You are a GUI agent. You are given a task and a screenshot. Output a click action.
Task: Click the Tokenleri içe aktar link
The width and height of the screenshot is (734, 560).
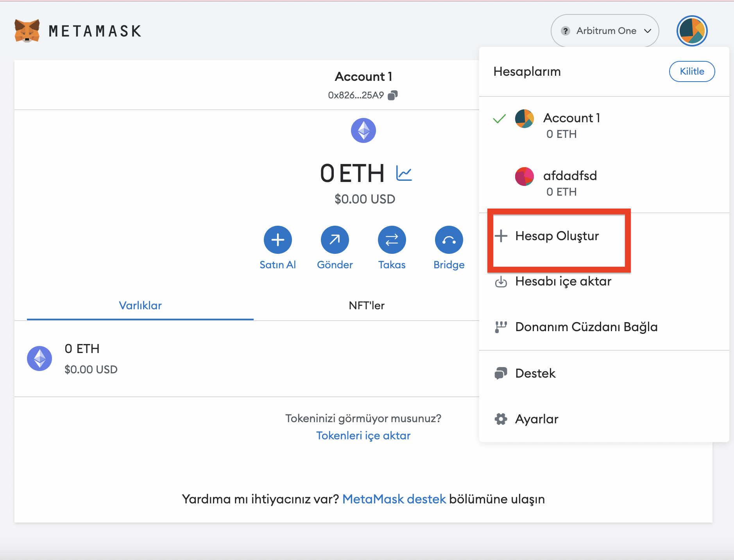tap(363, 435)
